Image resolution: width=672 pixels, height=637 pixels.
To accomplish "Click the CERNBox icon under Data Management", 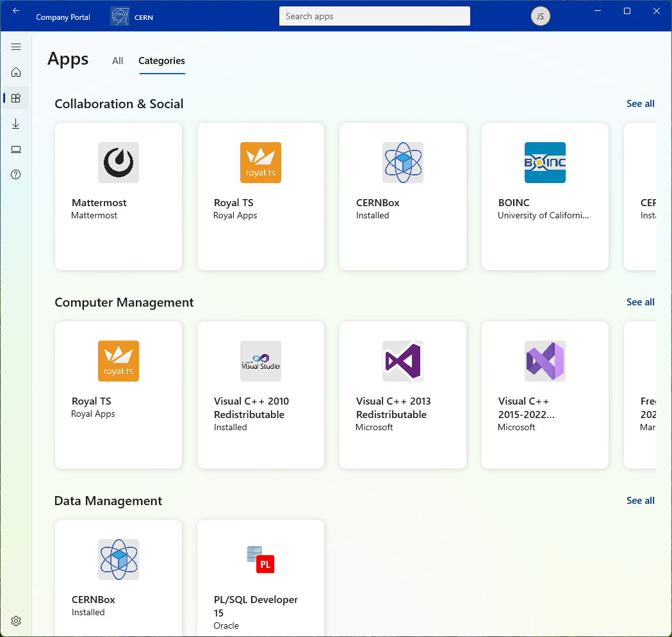I will click(x=119, y=559).
